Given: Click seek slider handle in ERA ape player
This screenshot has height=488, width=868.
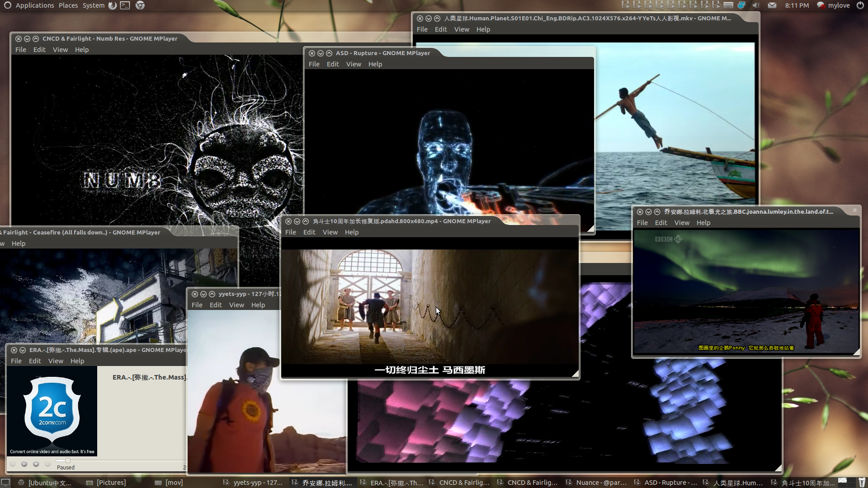Looking at the screenshot, I should (68, 460).
